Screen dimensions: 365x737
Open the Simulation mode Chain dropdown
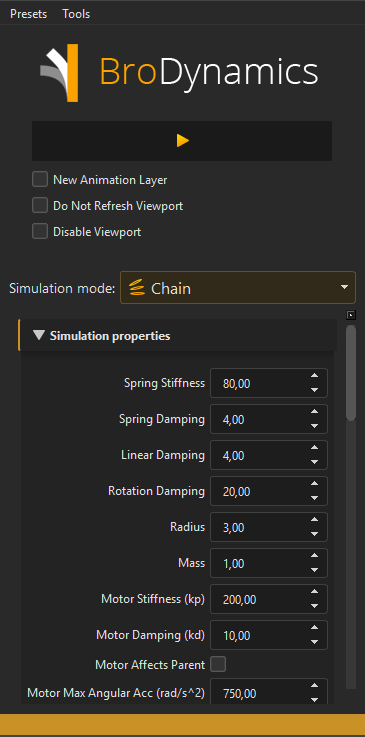point(238,288)
